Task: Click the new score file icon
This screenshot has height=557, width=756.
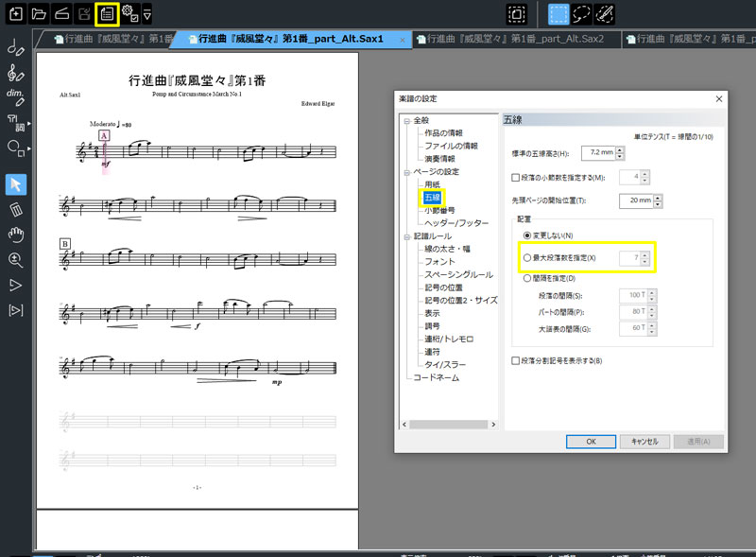Action: coord(16,13)
